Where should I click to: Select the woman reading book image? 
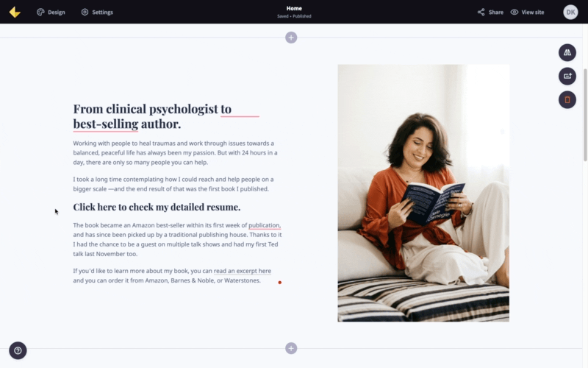point(423,193)
